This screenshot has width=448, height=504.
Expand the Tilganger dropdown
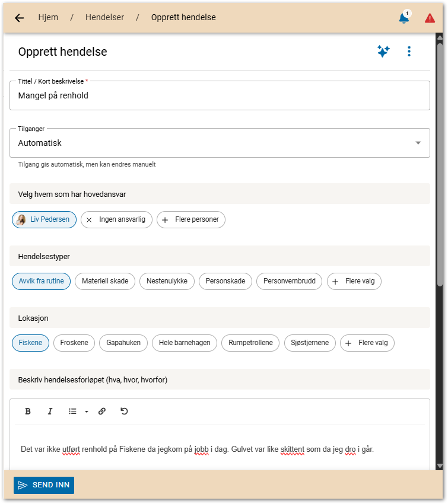(x=418, y=143)
